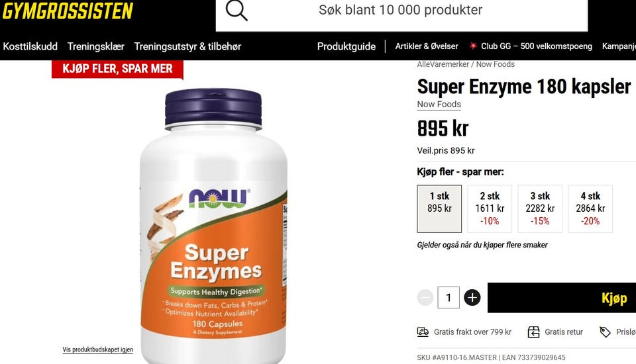Open the Treningsklær menu
The height and width of the screenshot is (364, 636).
click(x=95, y=46)
